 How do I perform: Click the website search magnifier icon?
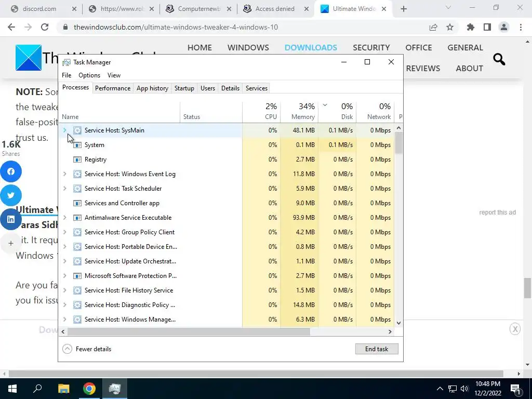pos(499,59)
